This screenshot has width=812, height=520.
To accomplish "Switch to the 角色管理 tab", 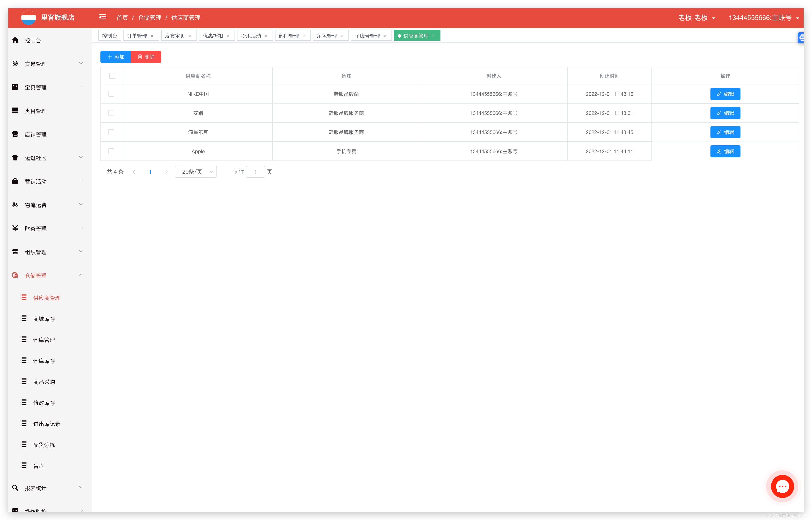I will tap(327, 36).
